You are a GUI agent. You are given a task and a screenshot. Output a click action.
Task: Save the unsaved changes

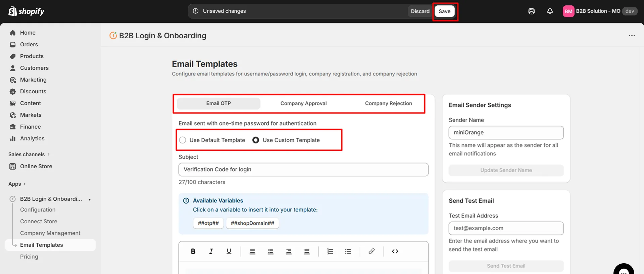[444, 11]
